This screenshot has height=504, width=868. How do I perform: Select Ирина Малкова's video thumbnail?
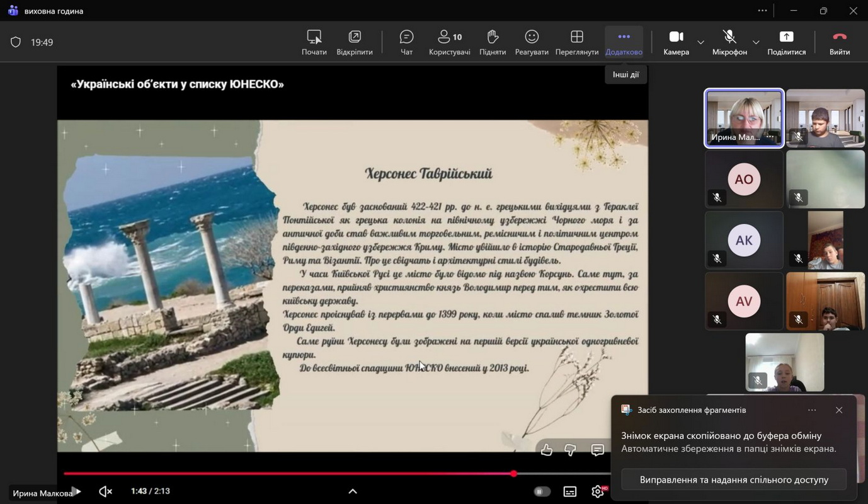tap(744, 118)
